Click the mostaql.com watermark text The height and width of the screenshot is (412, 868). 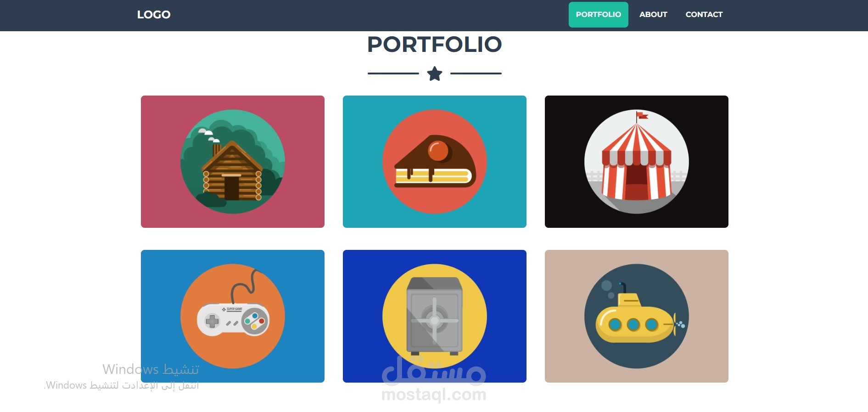pyautogui.click(x=434, y=395)
